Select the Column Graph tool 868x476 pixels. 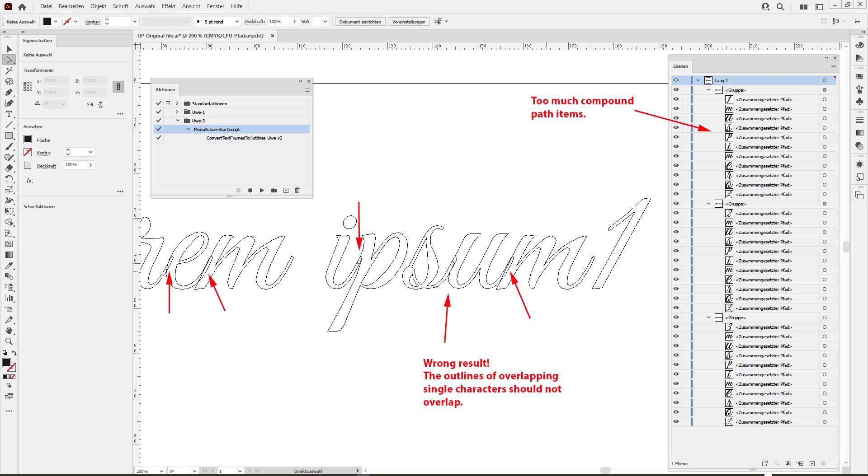click(x=9, y=298)
